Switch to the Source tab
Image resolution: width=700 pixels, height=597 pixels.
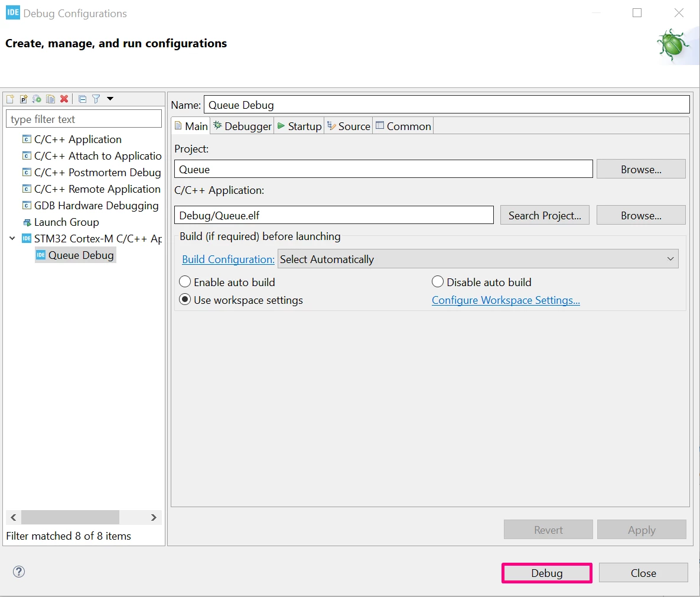click(x=349, y=126)
